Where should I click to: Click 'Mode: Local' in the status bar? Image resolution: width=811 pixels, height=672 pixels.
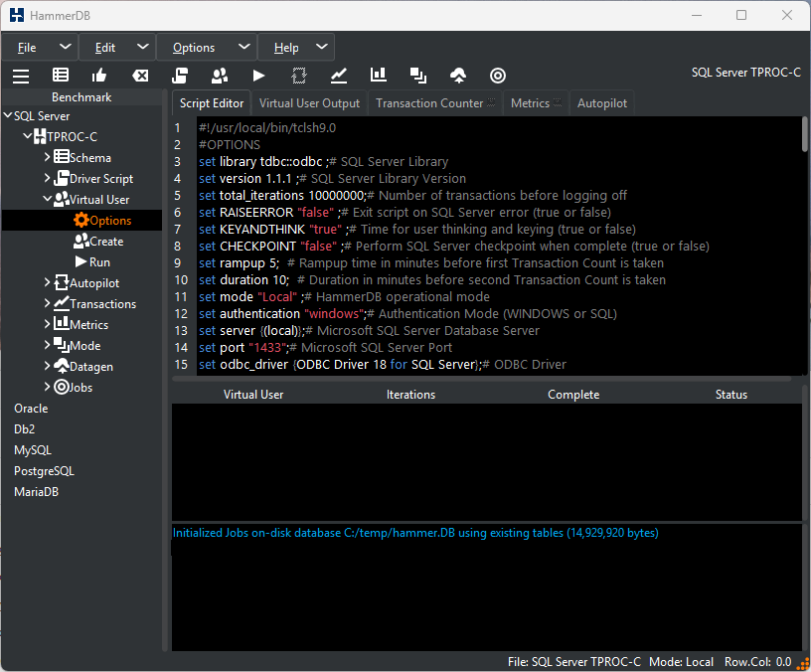[x=681, y=662]
